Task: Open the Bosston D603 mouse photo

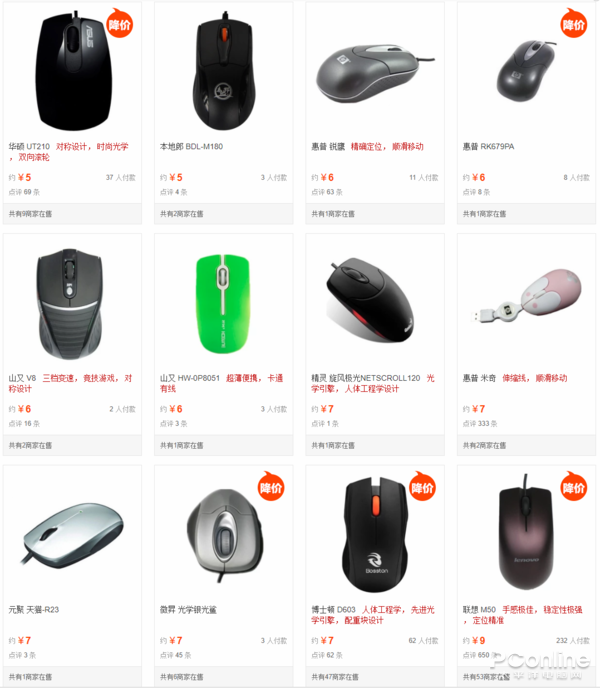Action: tap(375, 534)
